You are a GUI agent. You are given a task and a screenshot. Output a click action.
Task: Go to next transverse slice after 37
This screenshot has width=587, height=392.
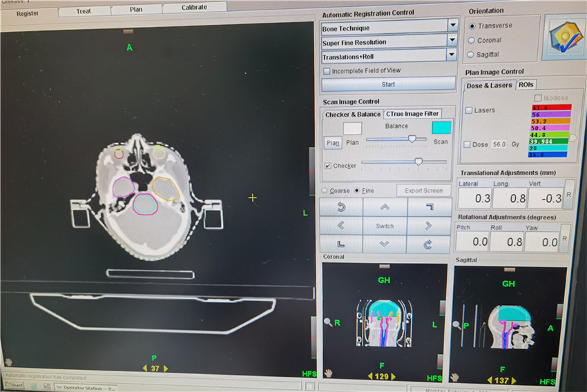166,369
